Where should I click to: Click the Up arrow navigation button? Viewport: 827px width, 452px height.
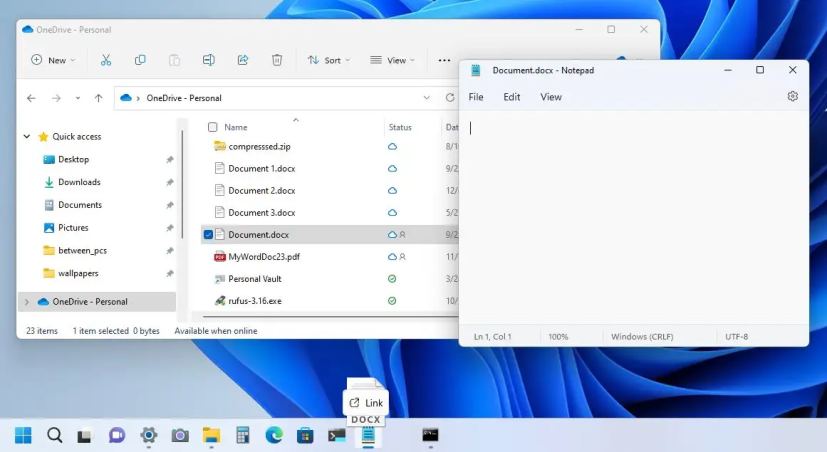point(98,98)
